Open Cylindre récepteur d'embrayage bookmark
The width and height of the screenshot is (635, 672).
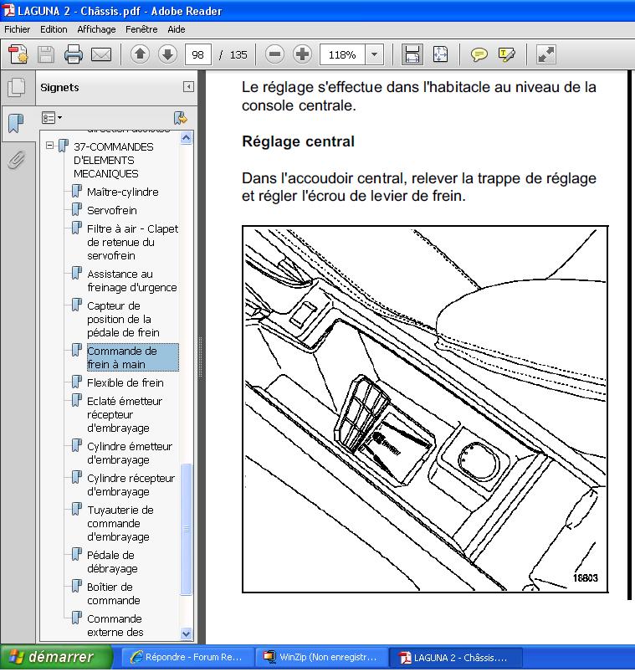pos(131,485)
